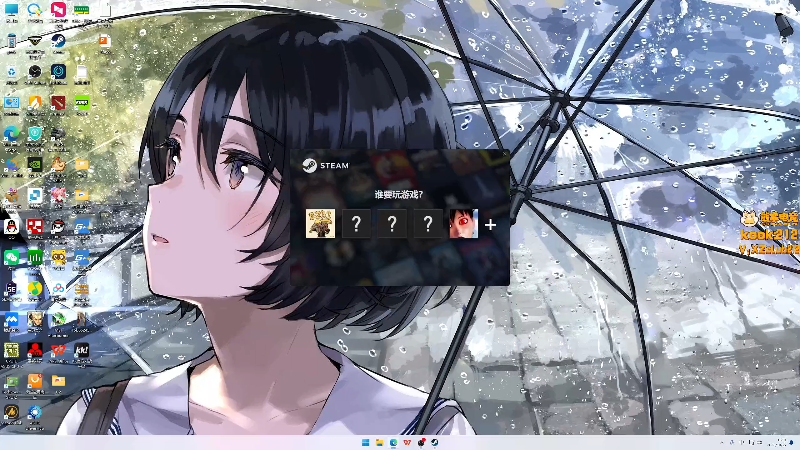Open the orange flame shield desktop icon
This screenshot has height=450, width=800.
point(35,103)
